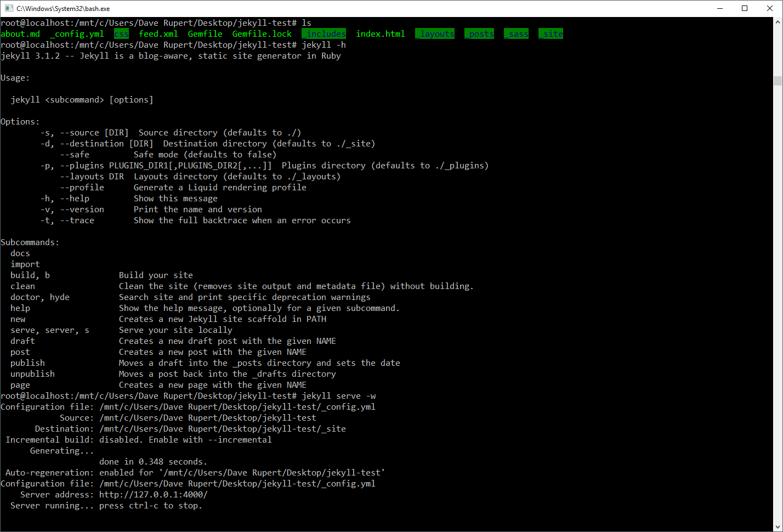Click 'press ctrl-c to stop.' text
The width and height of the screenshot is (783, 532).
(151, 506)
